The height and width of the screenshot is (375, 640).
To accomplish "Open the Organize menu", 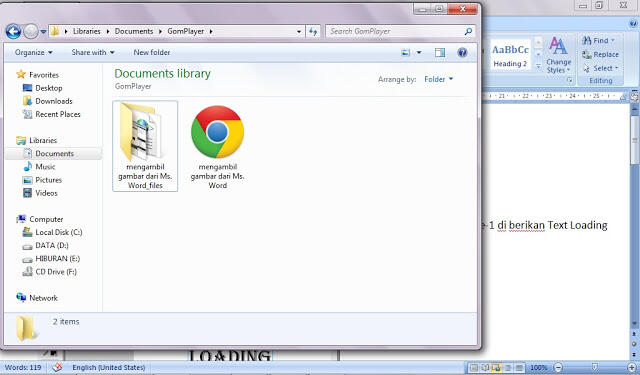I will click(x=33, y=52).
